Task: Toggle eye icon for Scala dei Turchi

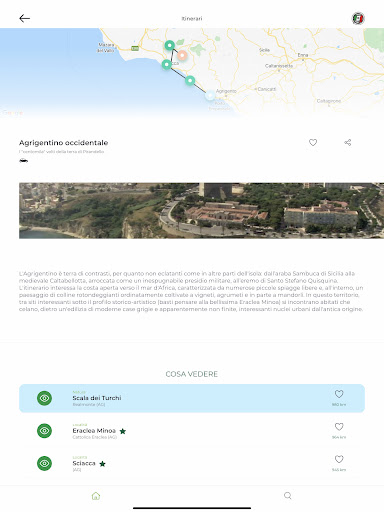Action: pyautogui.click(x=44, y=398)
